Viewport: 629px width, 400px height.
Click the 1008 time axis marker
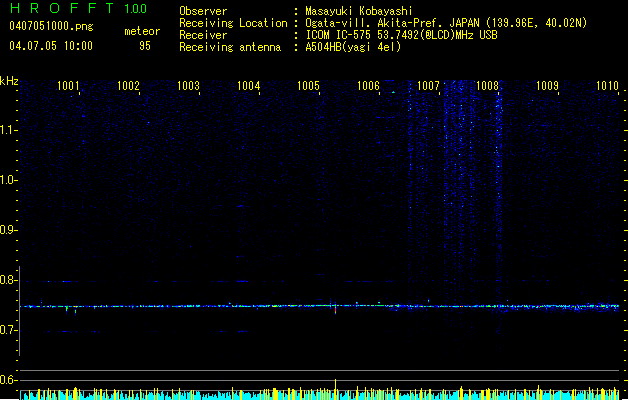(x=487, y=85)
